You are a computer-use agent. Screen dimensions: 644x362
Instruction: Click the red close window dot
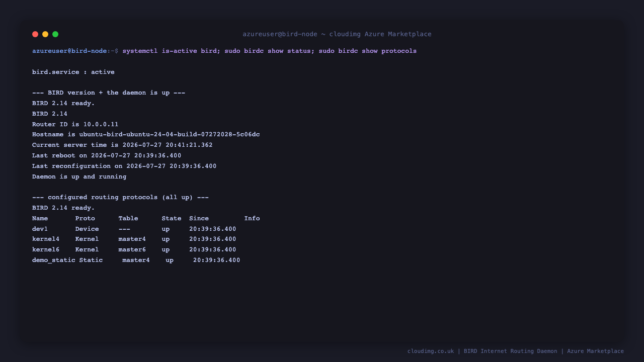(x=35, y=34)
